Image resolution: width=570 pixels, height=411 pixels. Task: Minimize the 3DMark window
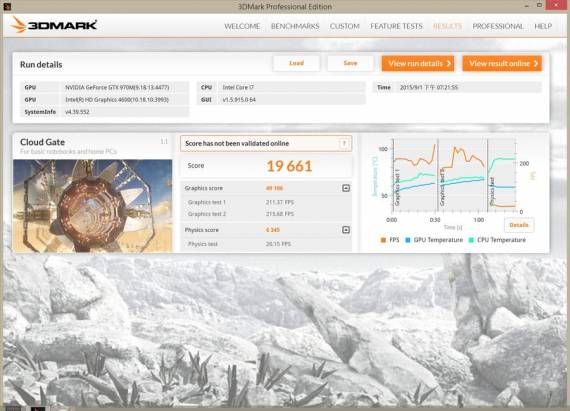tap(526, 6)
